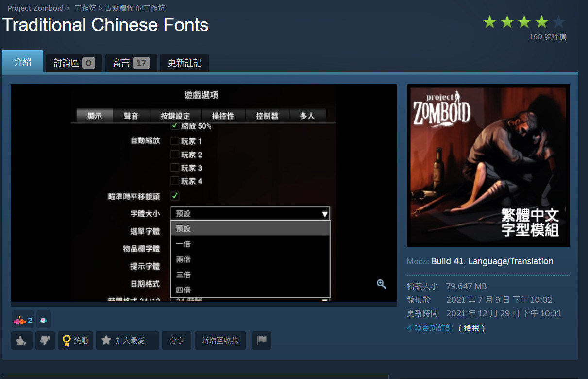Toggle the 縮放 50% checkbox in screenshot

(175, 126)
